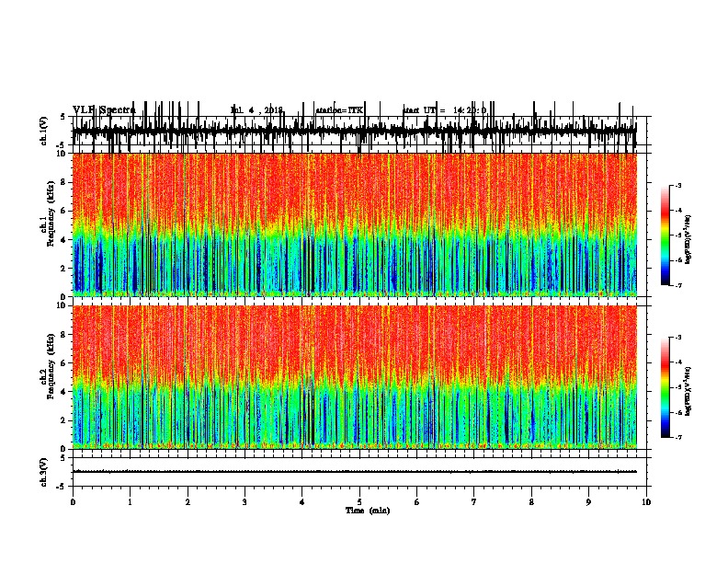Select the ch.2 spectrogram color bar
This screenshot has height=563, width=728.
tap(665, 387)
